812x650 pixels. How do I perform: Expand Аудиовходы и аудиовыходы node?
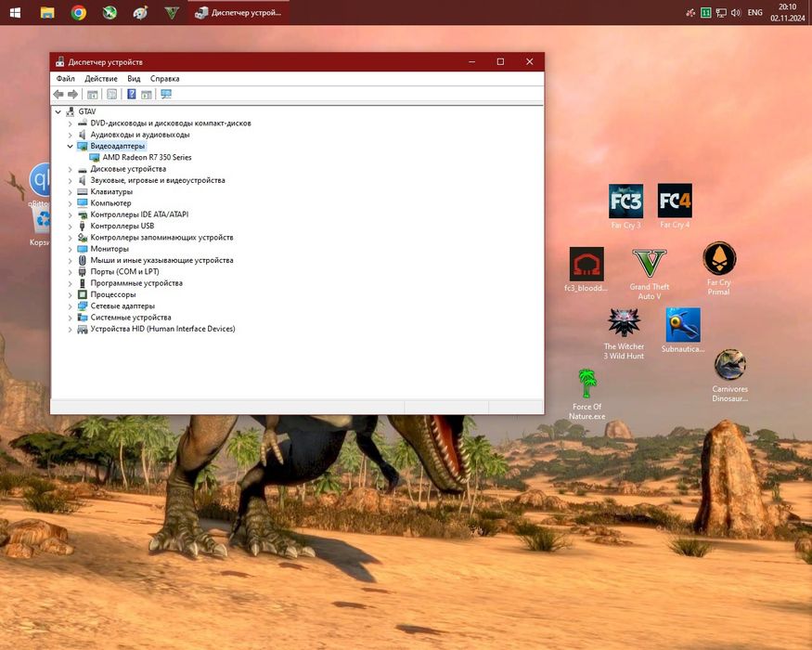coord(70,135)
